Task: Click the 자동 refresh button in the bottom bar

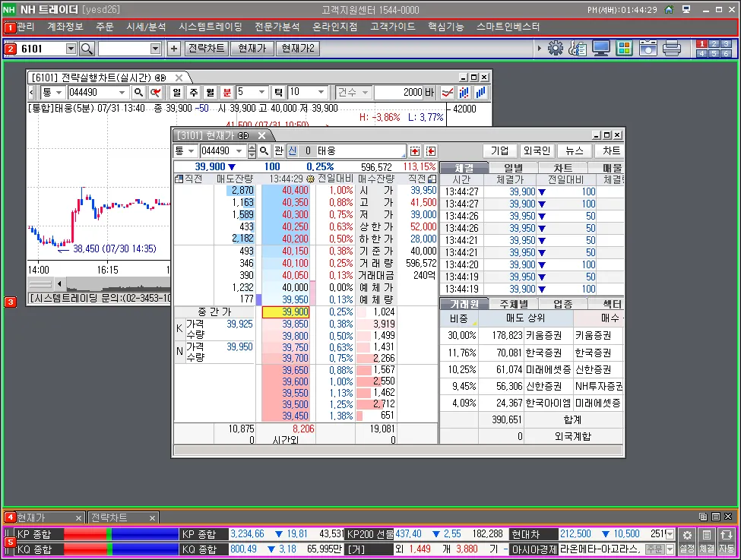Action: pos(726,541)
